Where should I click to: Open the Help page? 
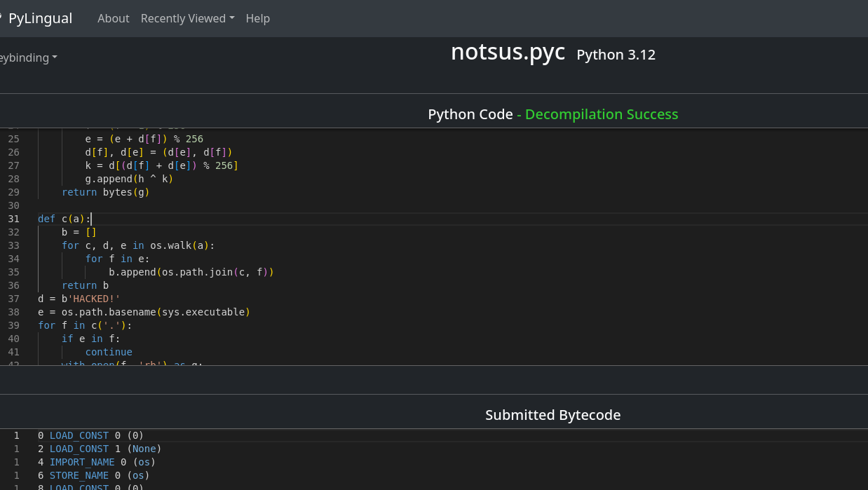tap(258, 18)
